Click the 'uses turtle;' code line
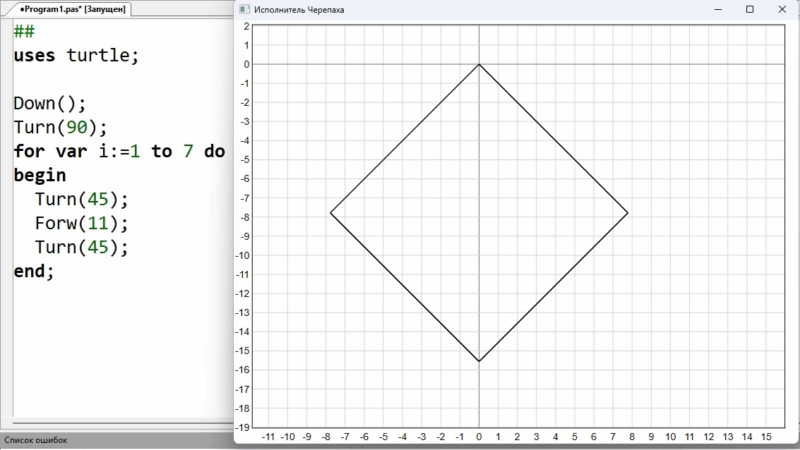800x450 pixels. point(76,55)
